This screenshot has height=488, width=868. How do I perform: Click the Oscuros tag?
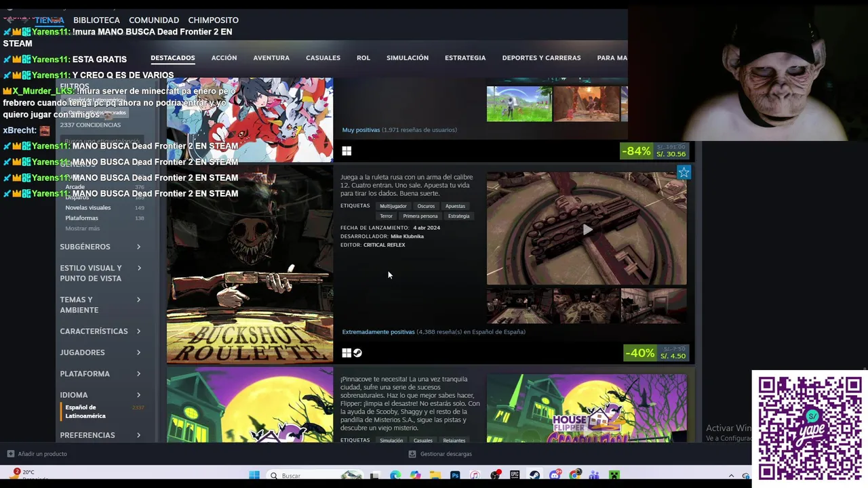pyautogui.click(x=426, y=206)
